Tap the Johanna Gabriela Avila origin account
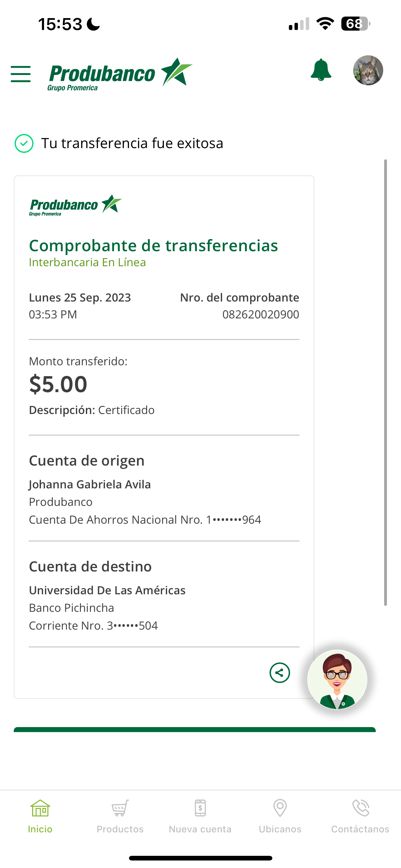 [90, 484]
